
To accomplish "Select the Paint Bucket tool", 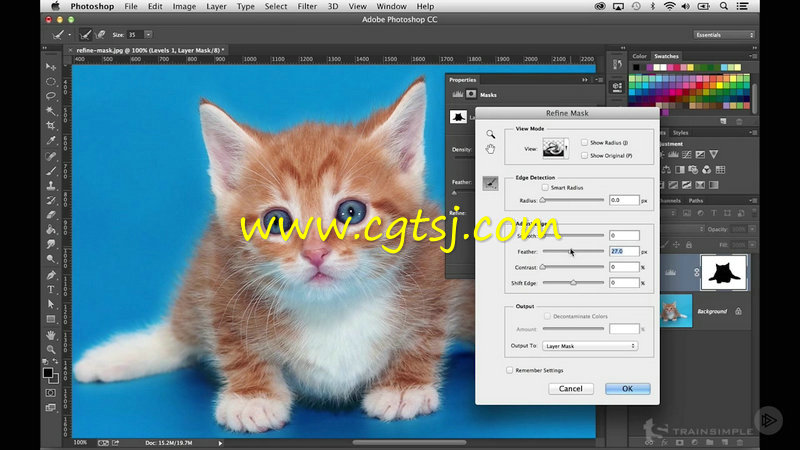I will 51,230.
